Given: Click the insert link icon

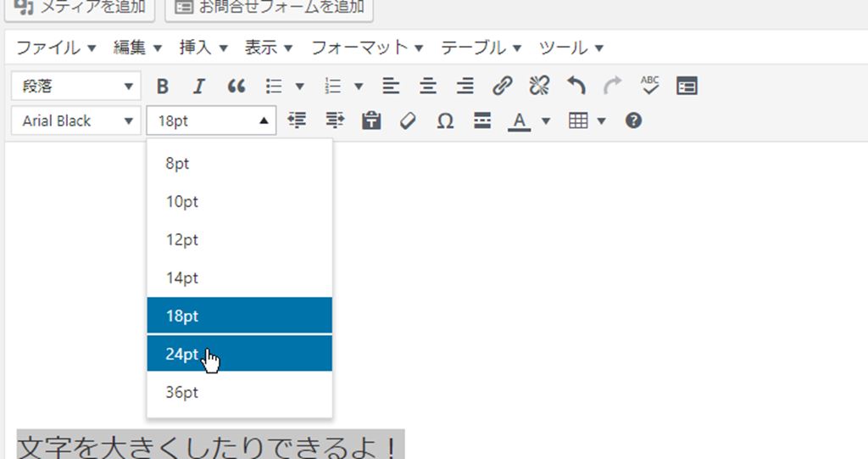Looking at the screenshot, I should tap(503, 86).
